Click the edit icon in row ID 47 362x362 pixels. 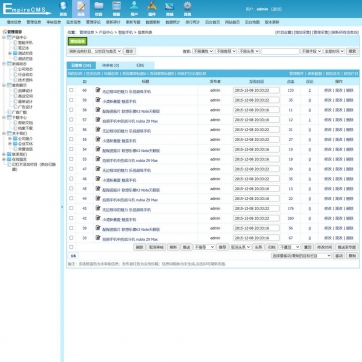coord(98,169)
